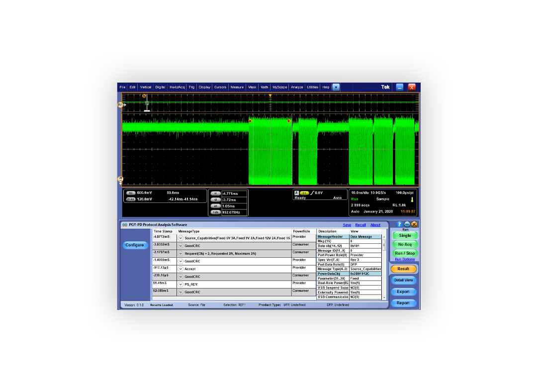Viewport: 537px width, 392px height.
Task: Show the Result view
Action: pos(403,269)
